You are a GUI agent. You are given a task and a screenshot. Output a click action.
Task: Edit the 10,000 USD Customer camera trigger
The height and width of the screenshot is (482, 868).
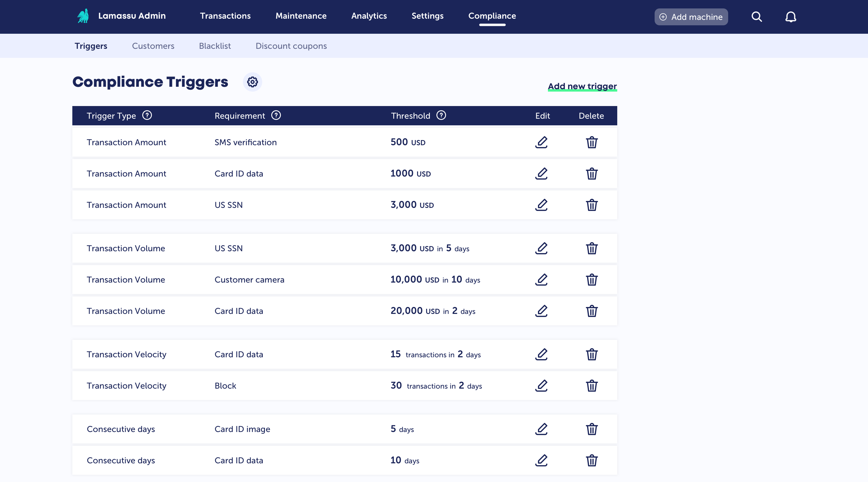pos(541,280)
